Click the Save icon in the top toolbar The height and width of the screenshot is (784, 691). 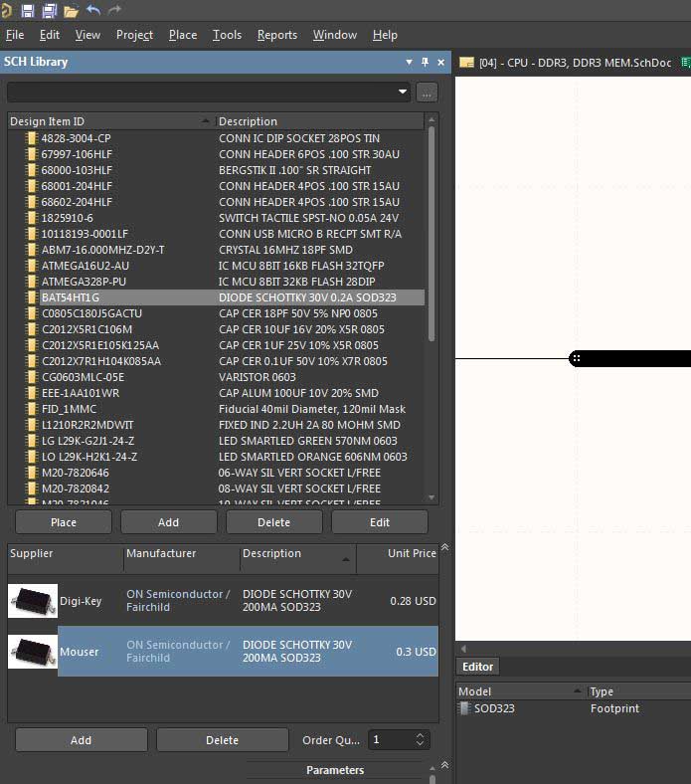click(27, 10)
